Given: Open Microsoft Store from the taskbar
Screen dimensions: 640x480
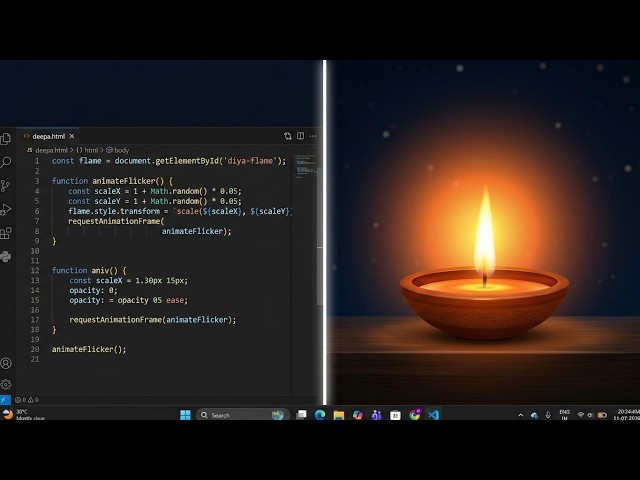Looking at the screenshot, I should [x=395, y=415].
